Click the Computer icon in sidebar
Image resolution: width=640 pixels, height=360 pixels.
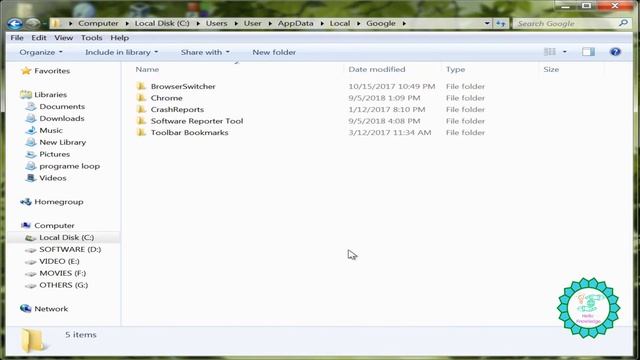26,225
